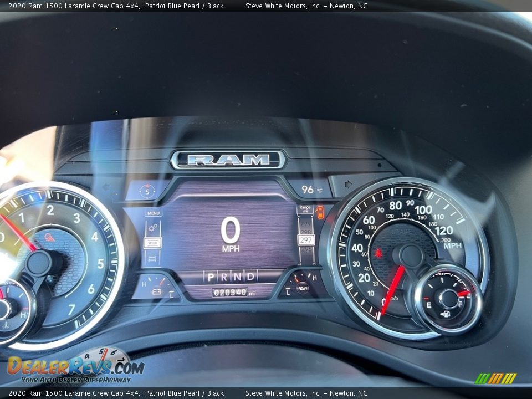Tap the right turn signal arrow indicator
The width and height of the screenshot is (532, 399).
tap(348, 185)
